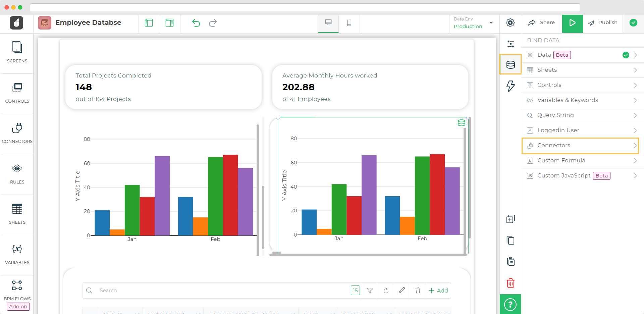
Task: Click the red delete trash icon
Action: [511, 283]
